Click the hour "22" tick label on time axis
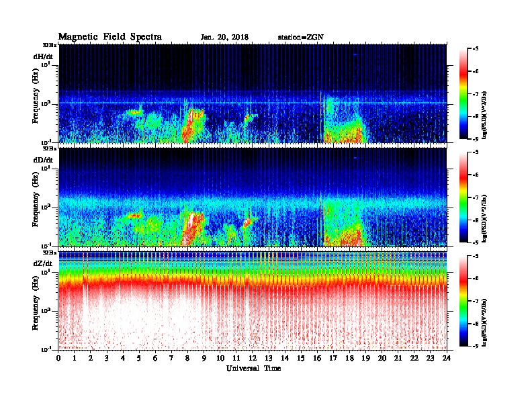Image resolution: width=532 pixels, height=411 pixels. (414, 359)
